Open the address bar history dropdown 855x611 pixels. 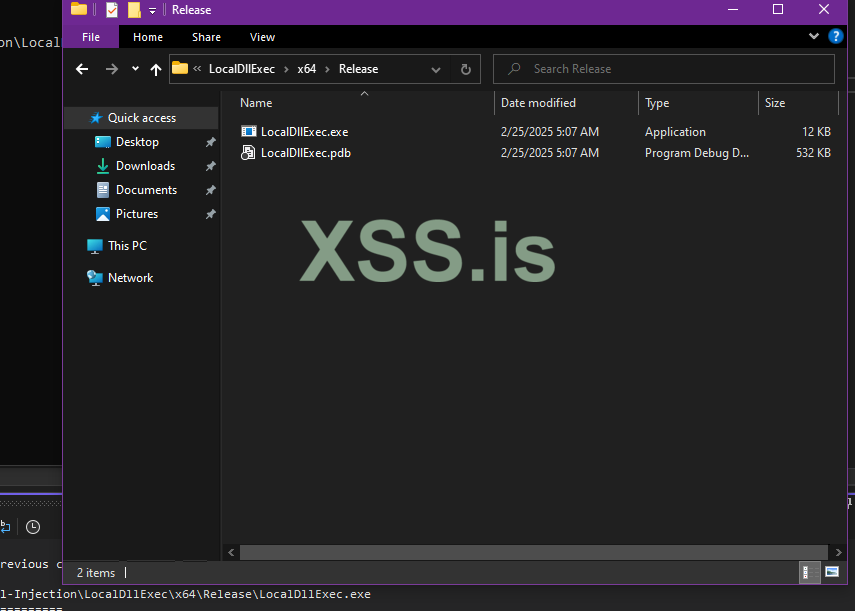click(436, 69)
